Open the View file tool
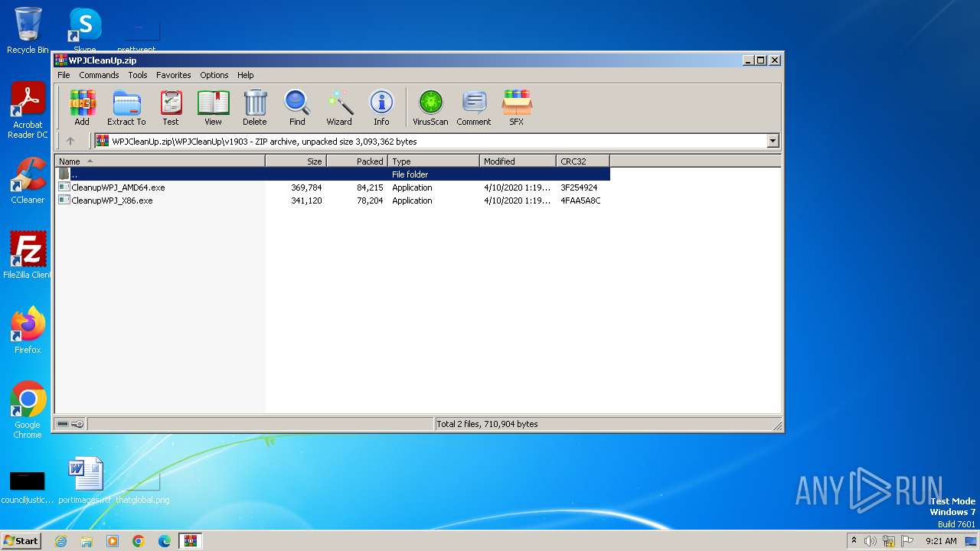The width and height of the screenshot is (980, 551). coord(213,107)
